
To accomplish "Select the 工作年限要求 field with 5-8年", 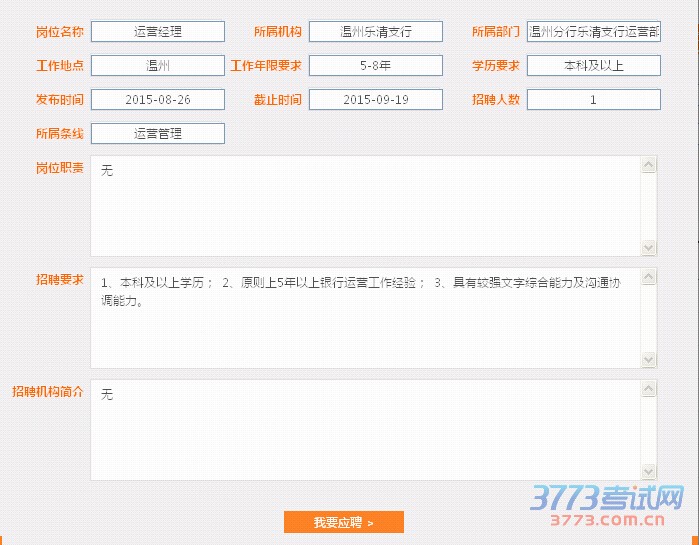I will coord(376,66).
